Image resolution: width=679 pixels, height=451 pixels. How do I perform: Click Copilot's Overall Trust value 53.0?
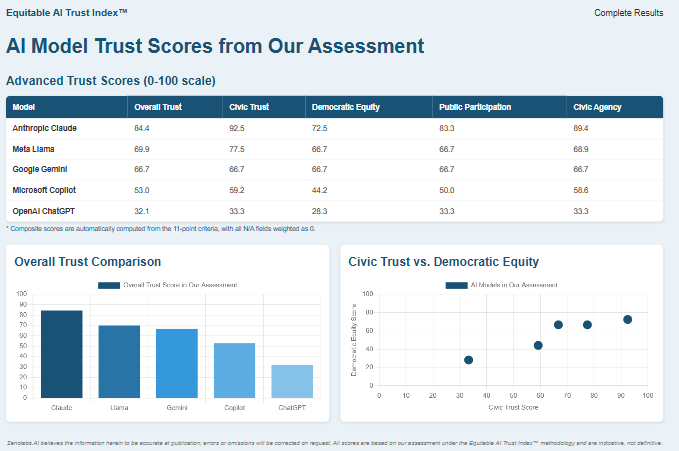[142, 190]
